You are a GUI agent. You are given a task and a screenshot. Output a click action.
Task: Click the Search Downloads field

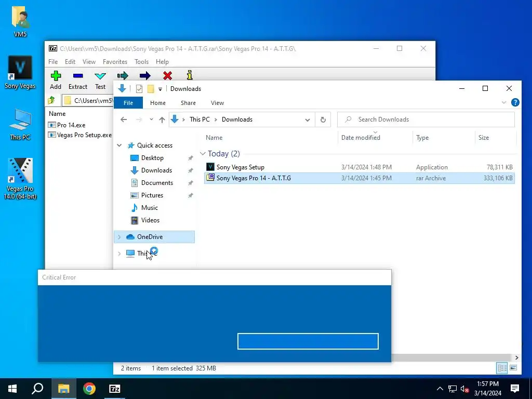[426, 119]
